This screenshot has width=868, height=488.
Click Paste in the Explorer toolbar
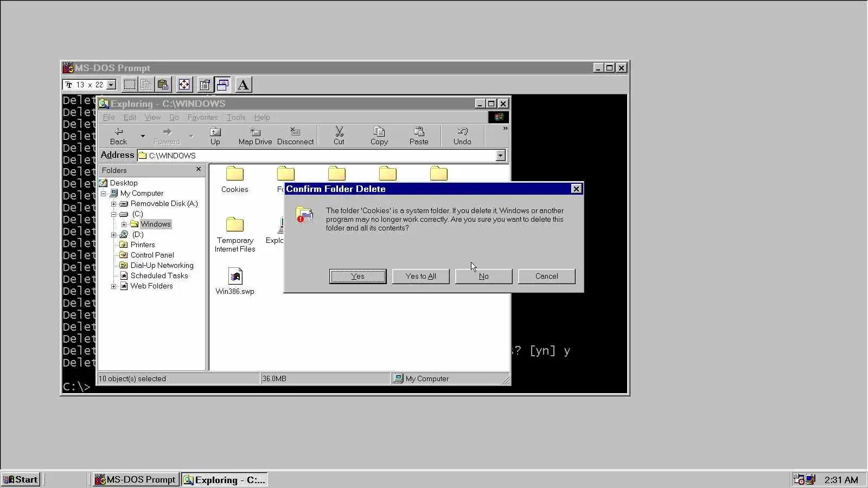pyautogui.click(x=419, y=136)
